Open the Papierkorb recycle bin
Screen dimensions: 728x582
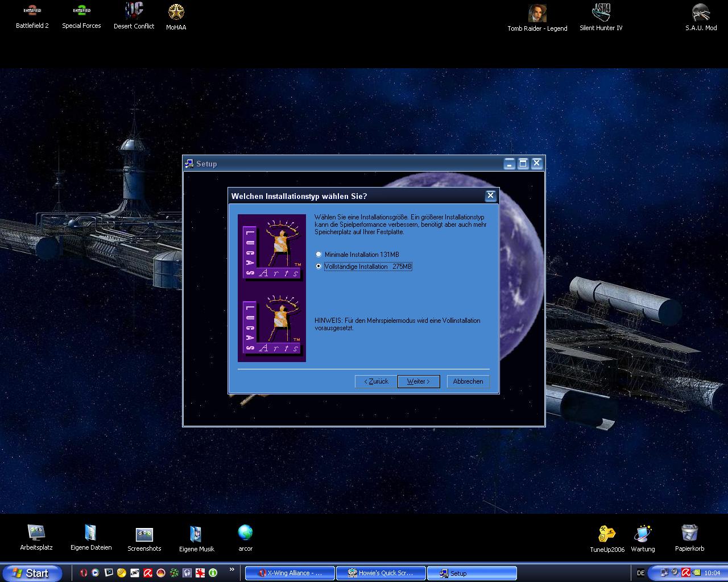pos(689,538)
